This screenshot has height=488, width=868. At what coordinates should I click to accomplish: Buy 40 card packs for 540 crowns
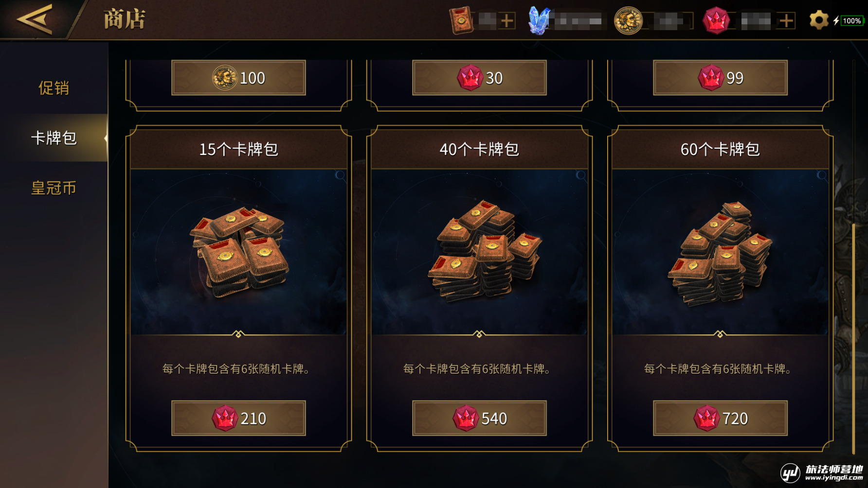(x=479, y=418)
